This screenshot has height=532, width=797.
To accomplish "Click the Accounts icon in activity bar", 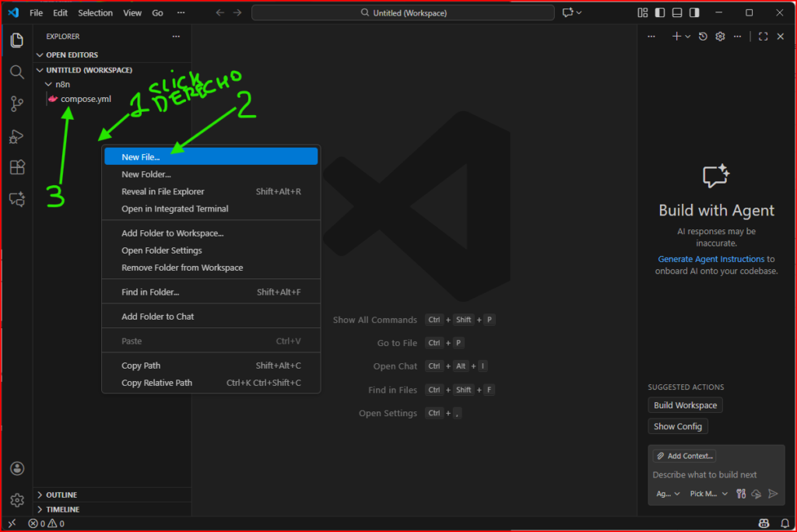I will click(x=16, y=468).
